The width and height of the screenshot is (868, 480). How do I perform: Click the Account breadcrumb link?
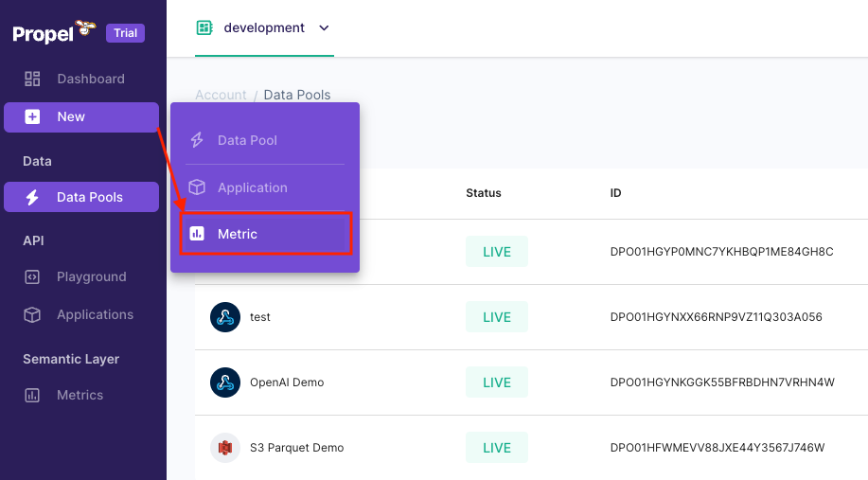(x=221, y=95)
